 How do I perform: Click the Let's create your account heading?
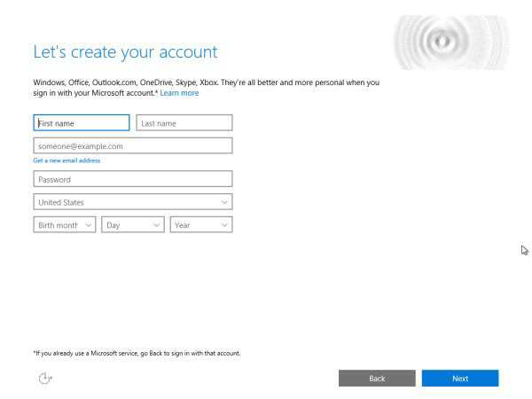pyautogui.click(x=125, y=52)
